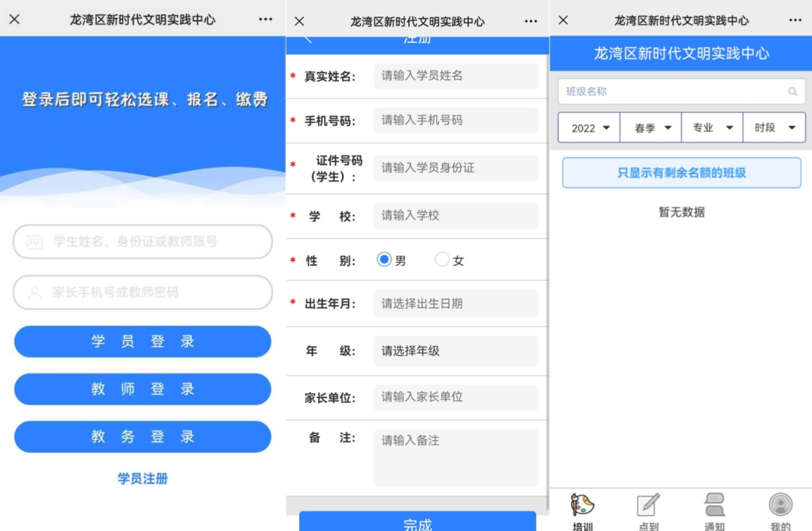The height and width of the screenshot is (531, 812).
Task: Open the 点到 check-in icon tab
Action: pyautogui.click(x=648, y=505)
